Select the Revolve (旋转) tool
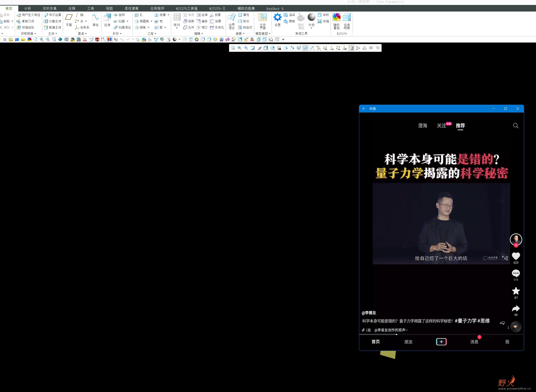The height and width of the screenshot is (392, 536). (119, 15)
